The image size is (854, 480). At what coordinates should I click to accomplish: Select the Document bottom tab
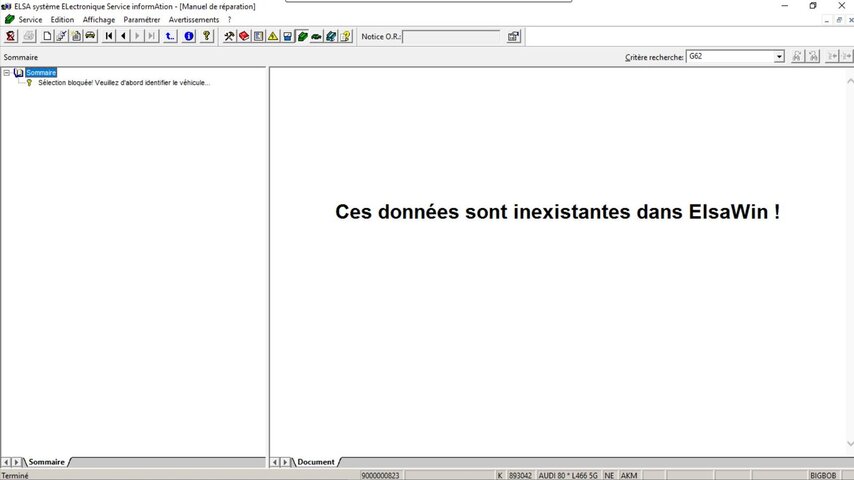pos(315,462)
